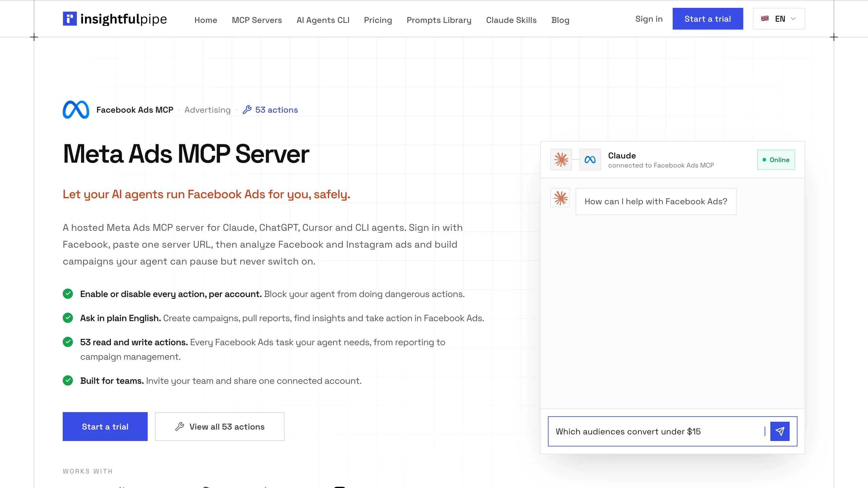Click the green check next to Enable or disable every action
The width and height of the screenshot is (868, 488).
point(68,294)
